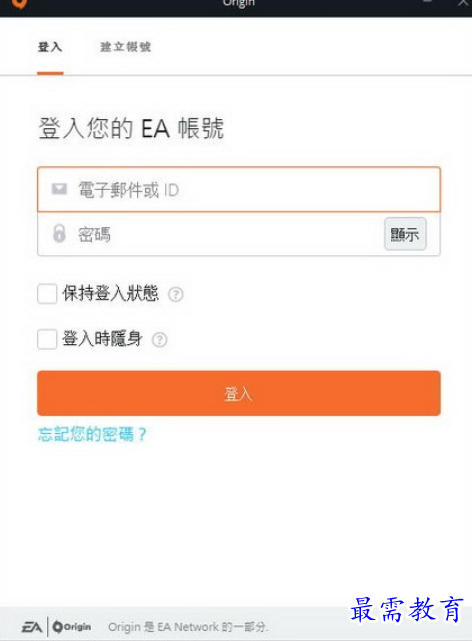Viewport: 472px width, 641px height.
Task: Toggle password visibility with 顯示
Action: point(405,234)
